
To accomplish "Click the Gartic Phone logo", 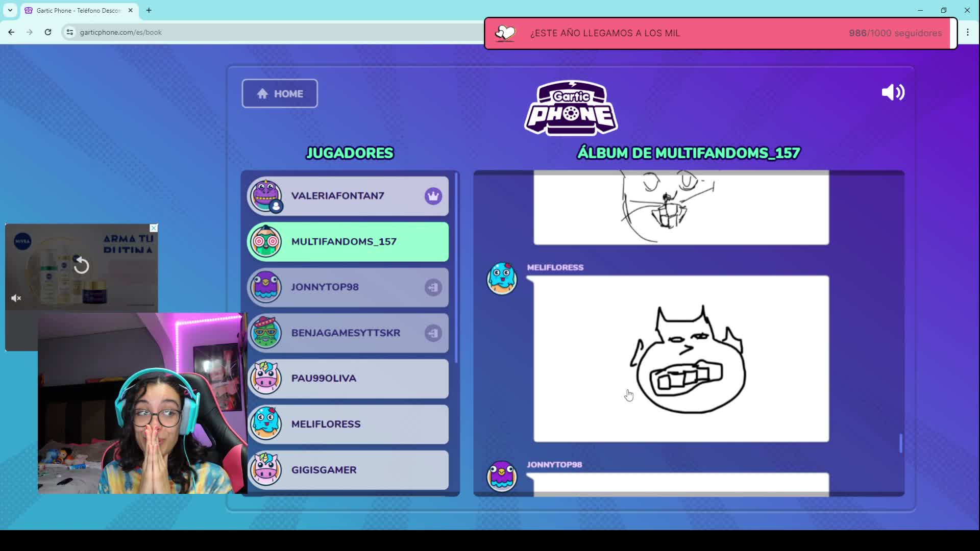I will [x=571, y=108].
